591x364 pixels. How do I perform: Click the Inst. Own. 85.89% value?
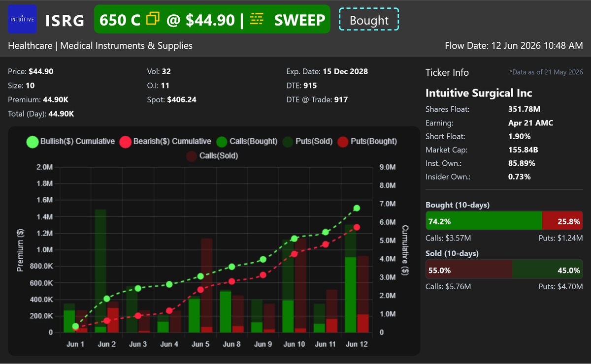click(522, 163)
